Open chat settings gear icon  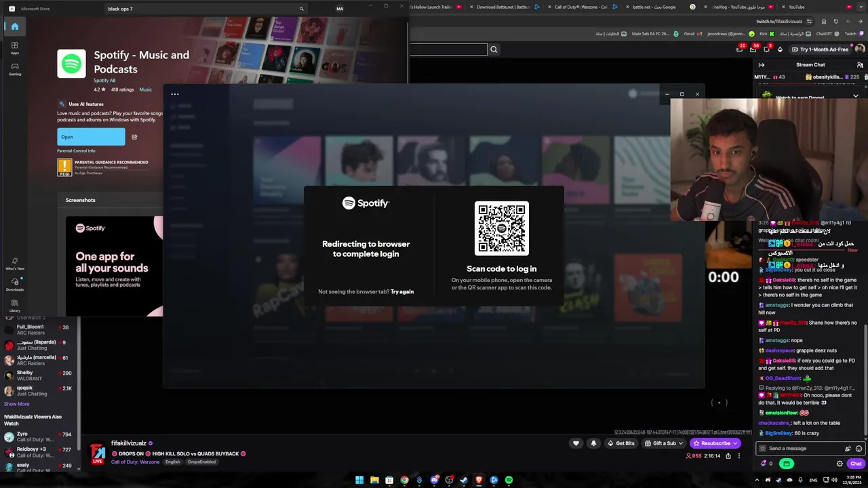pyautogui.click(x=840, y=464)
